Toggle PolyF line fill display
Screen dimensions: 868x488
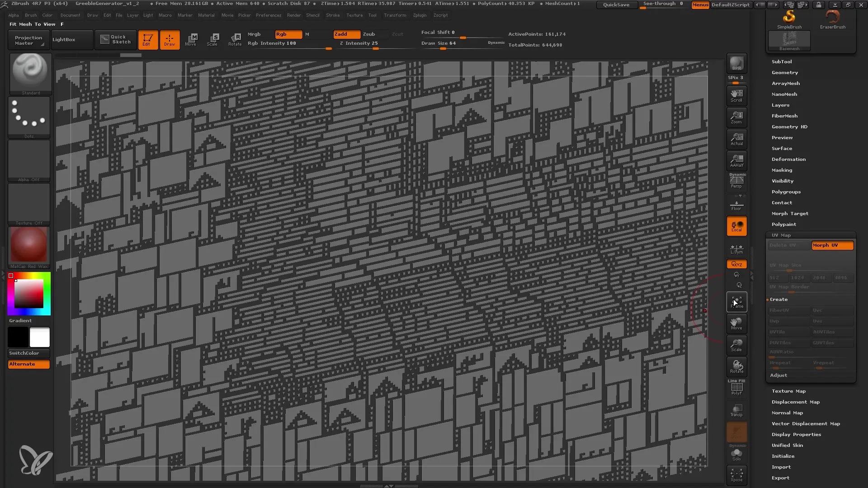(x=736, y=388)
